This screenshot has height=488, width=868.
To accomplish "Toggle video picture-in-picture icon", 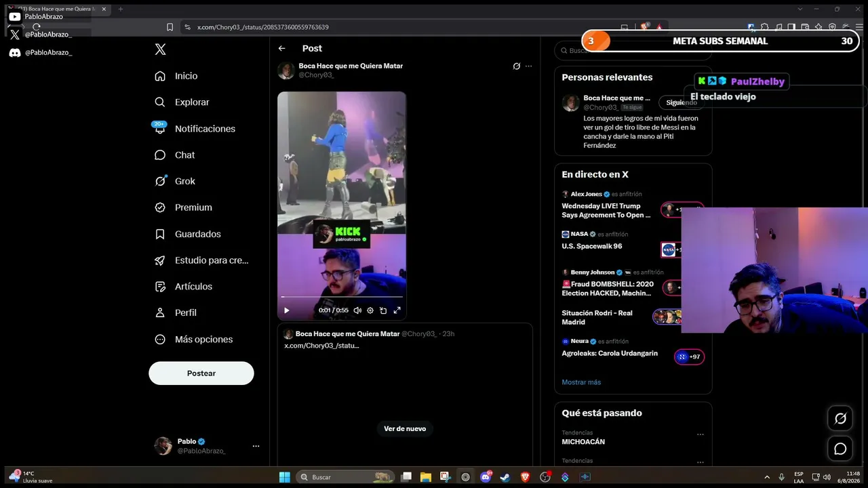I will [383, 310].
